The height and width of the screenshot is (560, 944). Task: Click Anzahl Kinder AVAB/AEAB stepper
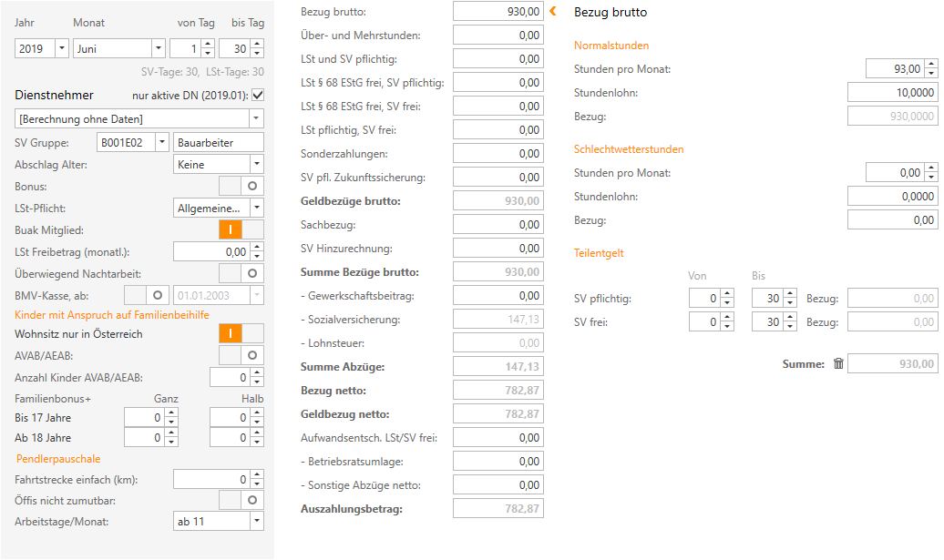click(257, 377)
